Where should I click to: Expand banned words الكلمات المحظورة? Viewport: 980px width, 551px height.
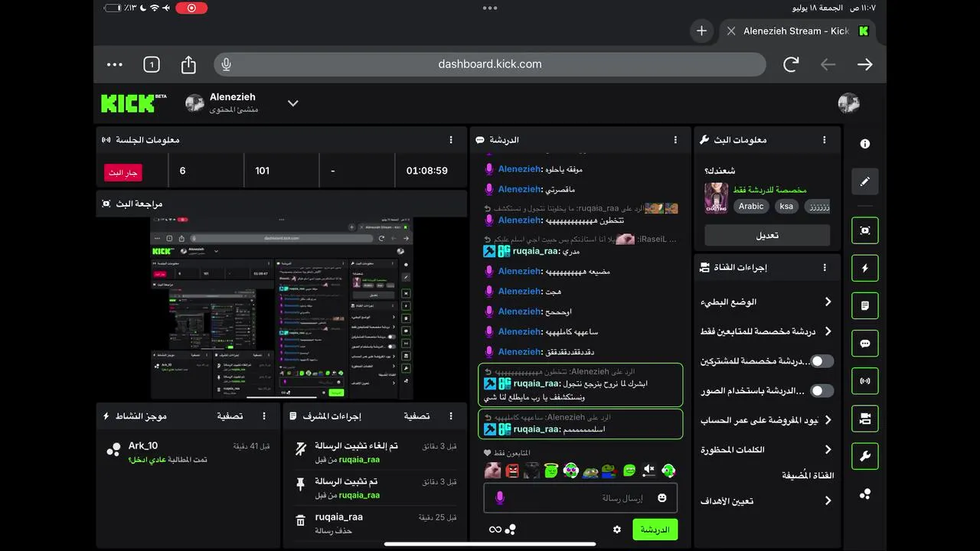pos(766,449)
